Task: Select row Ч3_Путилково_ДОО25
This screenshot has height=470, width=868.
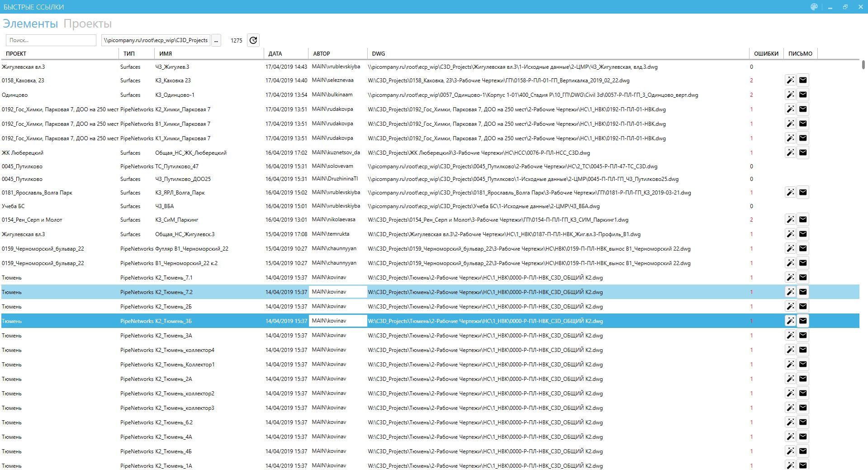Action: (x=430, y=179)
